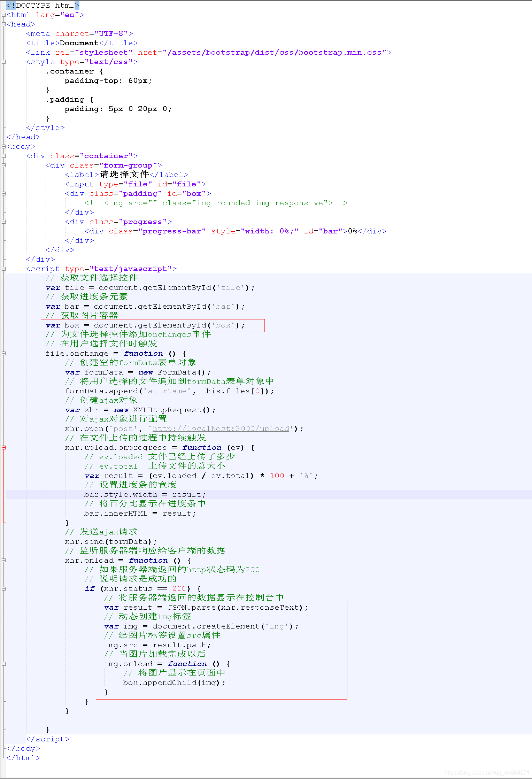This screenshot has width=532, height=779.
Task: Collapse the div class="container" block
Action: pyautogui.click(x=3, y=156)
